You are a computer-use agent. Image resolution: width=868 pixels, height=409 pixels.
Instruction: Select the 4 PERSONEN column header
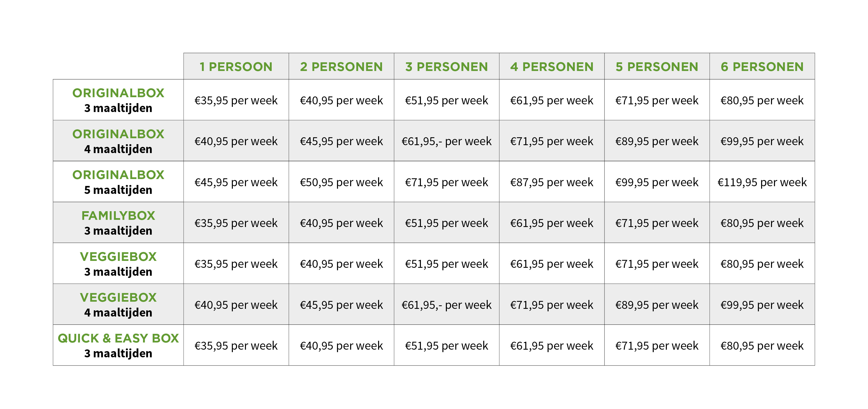(552, 66)
